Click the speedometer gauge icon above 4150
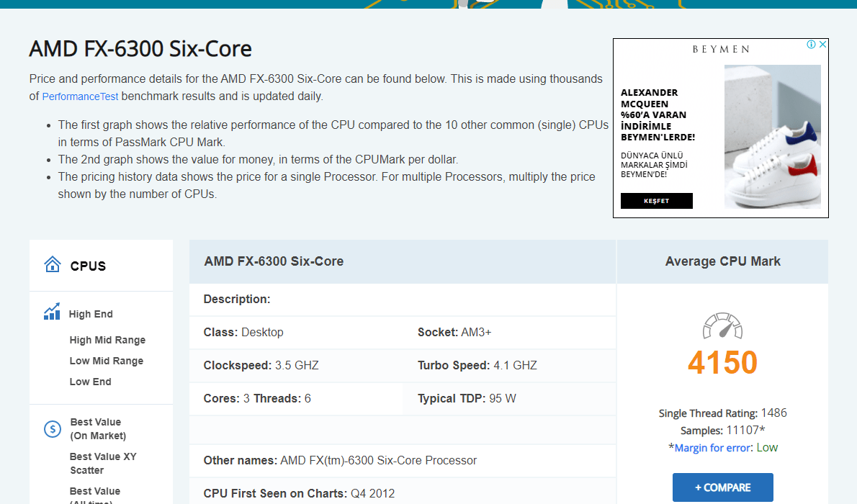The height and width of the screenshot is (504, 857). coord(722,325)
